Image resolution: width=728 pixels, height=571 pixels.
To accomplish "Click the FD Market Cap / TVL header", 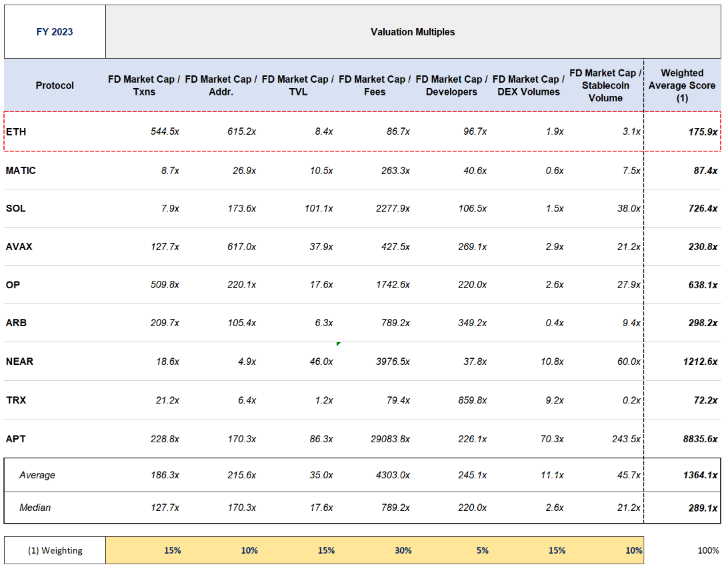I will [x=298, y=85].
